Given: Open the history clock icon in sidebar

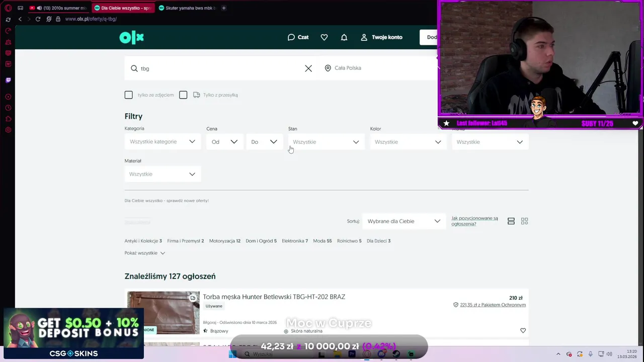Looking at the screenshot, I should coord(8,108).
